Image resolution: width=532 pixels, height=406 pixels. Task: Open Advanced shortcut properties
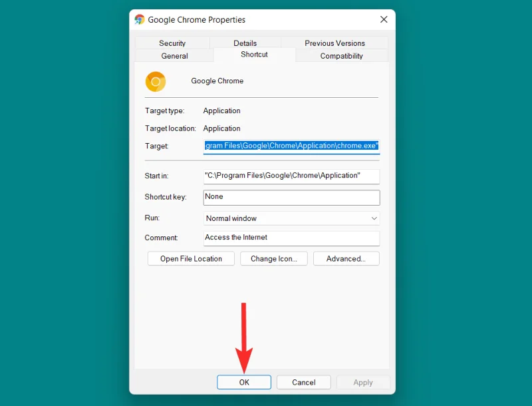[x=346, y=258]
